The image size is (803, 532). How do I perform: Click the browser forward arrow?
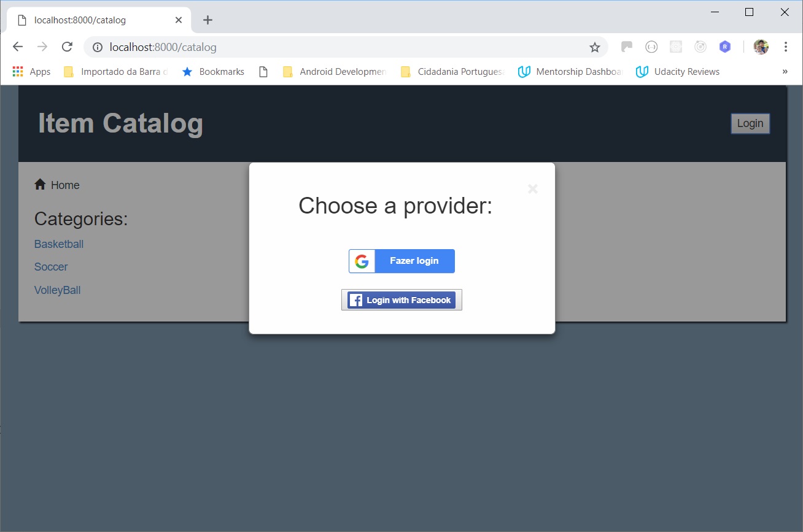point(42,47)
